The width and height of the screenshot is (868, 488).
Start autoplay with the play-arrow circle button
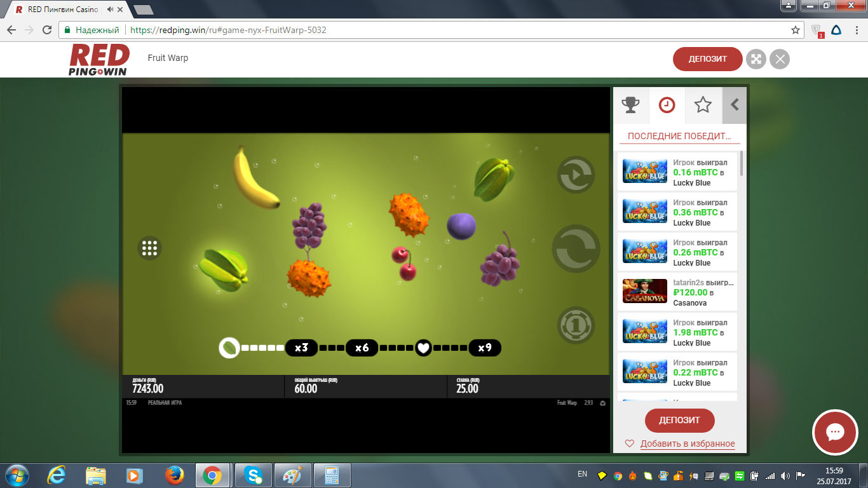click(576, 174)
